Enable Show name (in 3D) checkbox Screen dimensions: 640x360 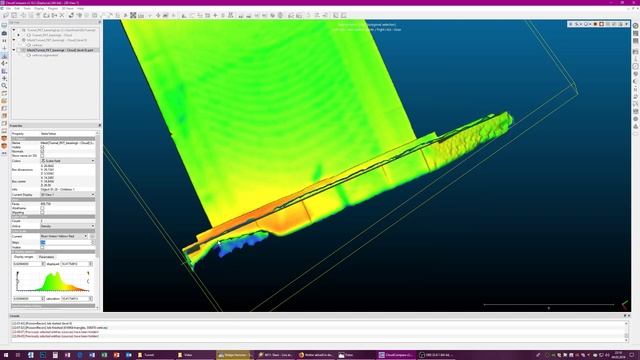click(x=42, y=156)
